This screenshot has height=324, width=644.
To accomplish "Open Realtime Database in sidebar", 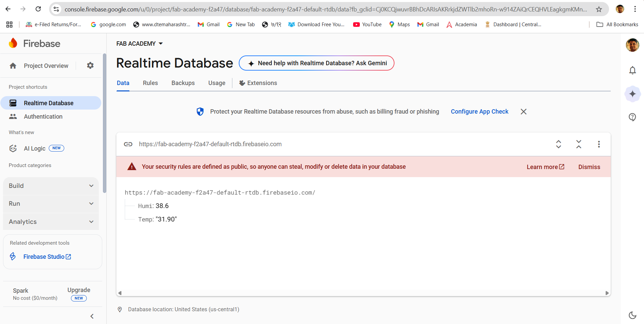I will (51, 103).
